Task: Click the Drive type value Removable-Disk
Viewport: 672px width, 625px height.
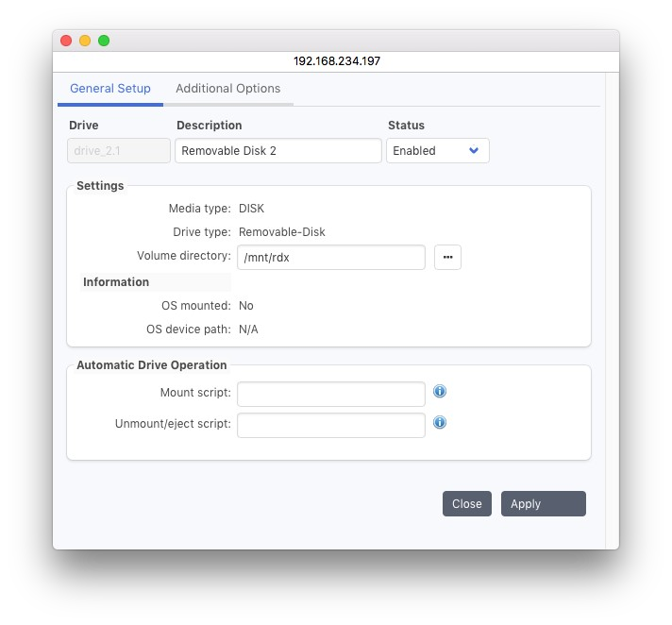Action: pos(282,232)
